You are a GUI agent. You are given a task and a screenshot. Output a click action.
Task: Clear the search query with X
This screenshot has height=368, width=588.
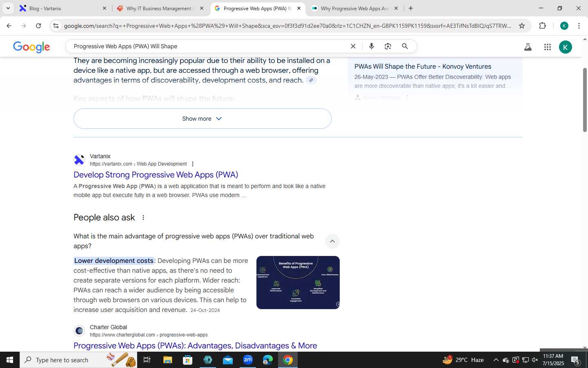click(x=353, y=46)
